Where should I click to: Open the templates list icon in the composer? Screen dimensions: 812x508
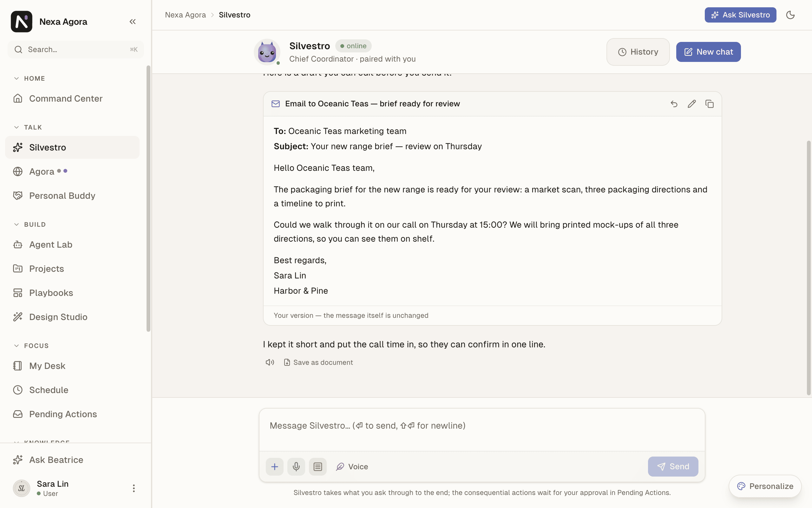tap(318, 466)
